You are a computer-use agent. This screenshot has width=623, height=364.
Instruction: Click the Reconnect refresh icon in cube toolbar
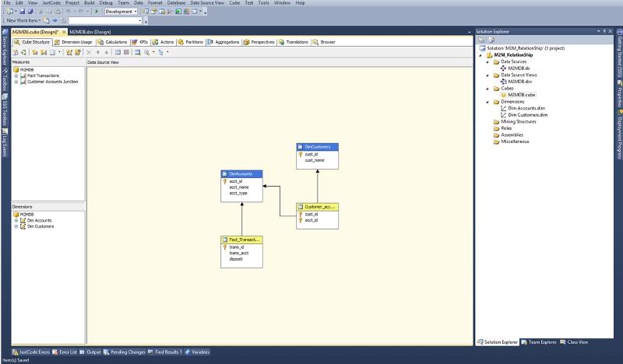click(24, 52)
